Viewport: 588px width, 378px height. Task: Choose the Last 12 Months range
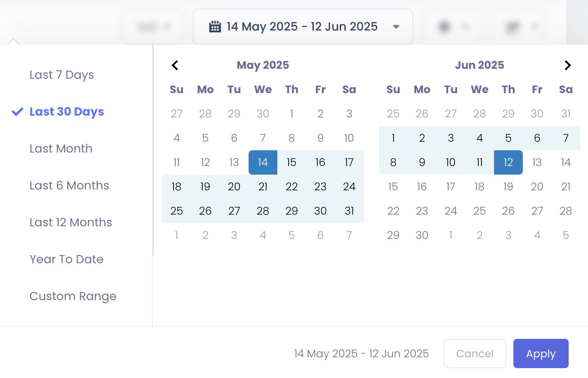pos(71,222)
